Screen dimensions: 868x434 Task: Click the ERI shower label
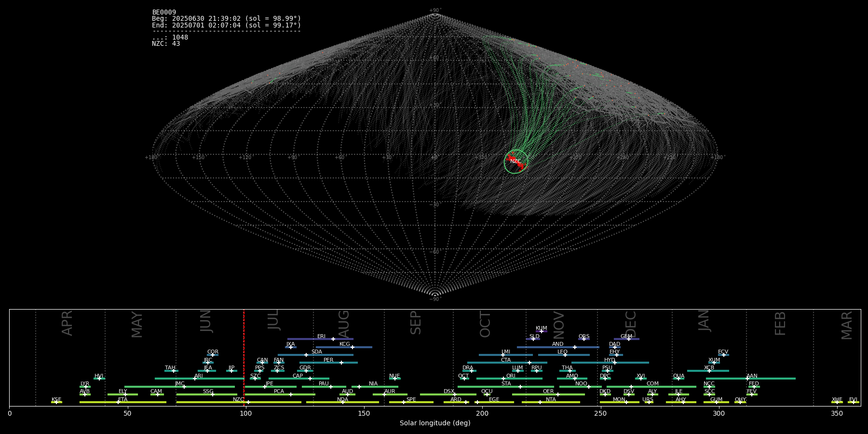(x=321, y=337)
